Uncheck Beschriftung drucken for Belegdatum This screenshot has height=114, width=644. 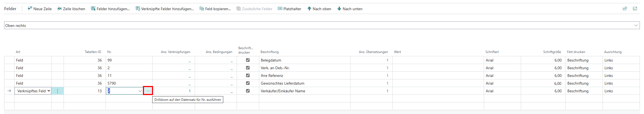pos(248,60)
